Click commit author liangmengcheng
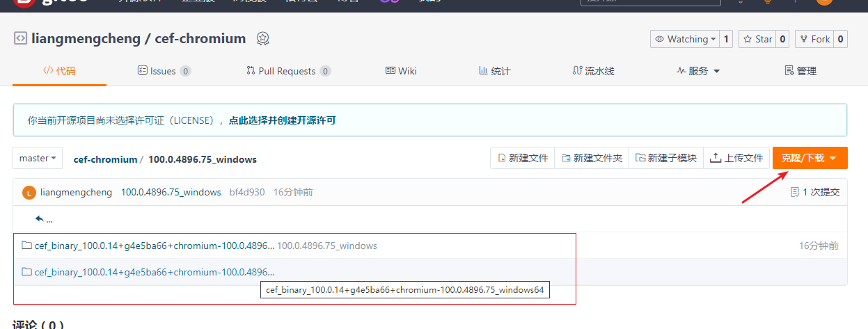868x329 pixels. [x=76, y=192]
